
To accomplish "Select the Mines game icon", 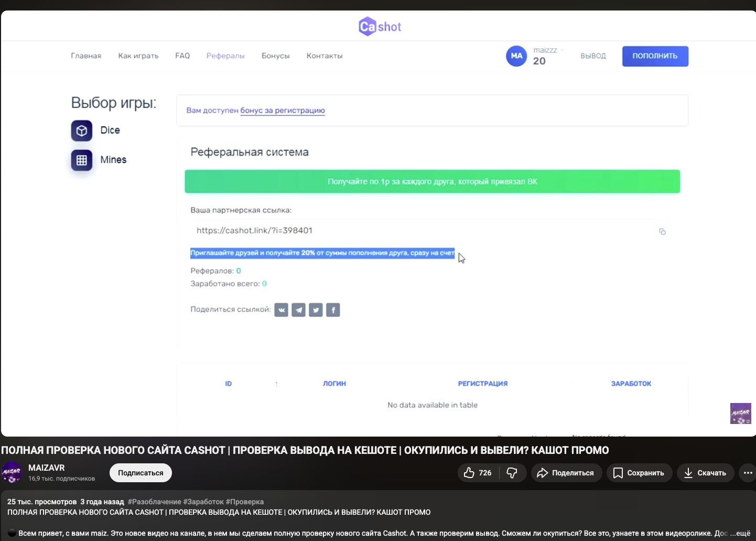I will click(82, 160).
